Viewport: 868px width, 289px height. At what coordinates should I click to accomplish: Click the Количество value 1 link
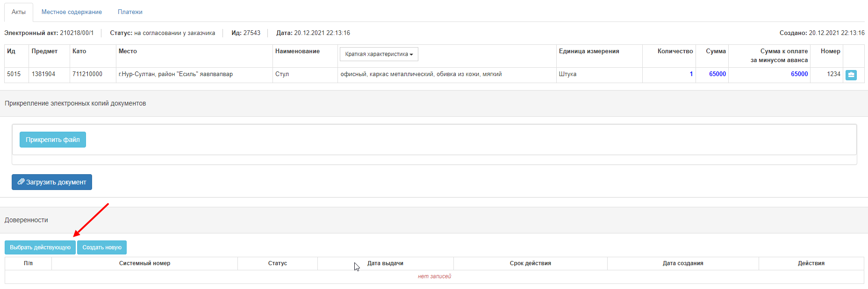tap(691, 74)
